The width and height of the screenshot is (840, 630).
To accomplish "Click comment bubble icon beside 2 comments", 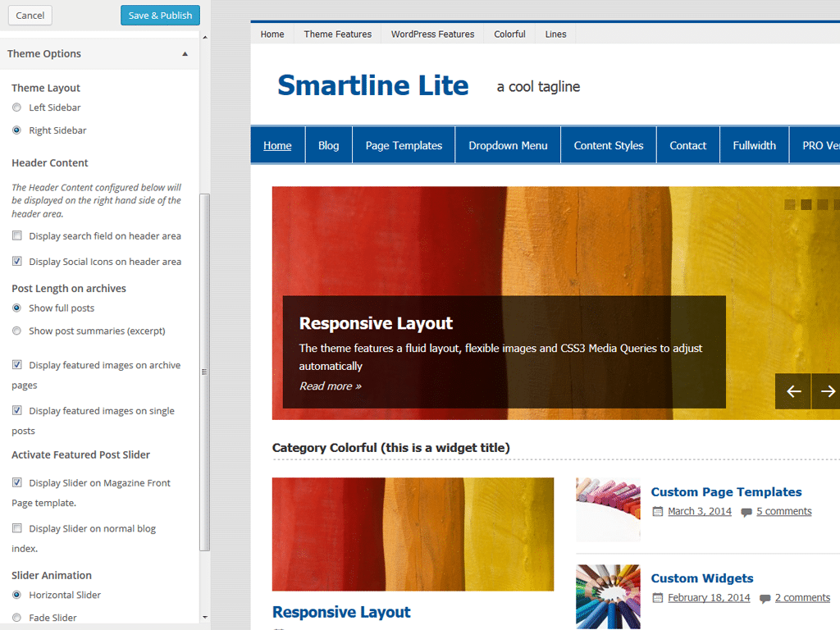I will coord(765,598).
